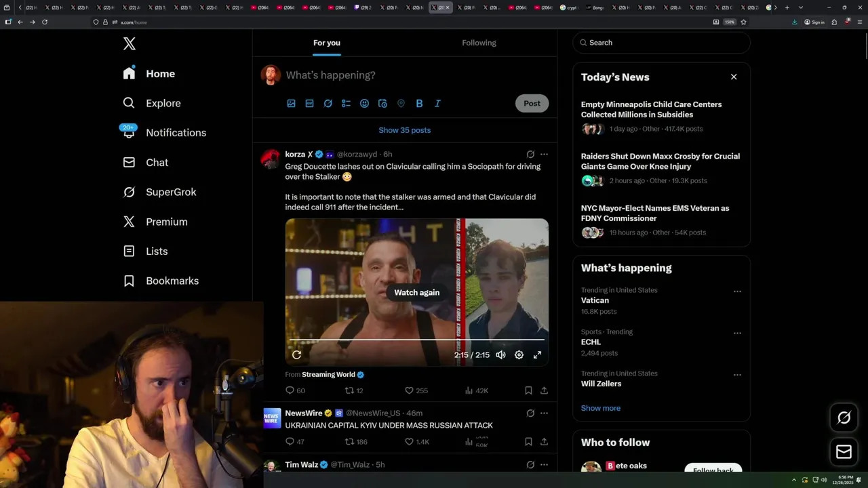The image size is (868, 488).
Task: Close the Today's News panel
Action: click(x=734, y=77)
